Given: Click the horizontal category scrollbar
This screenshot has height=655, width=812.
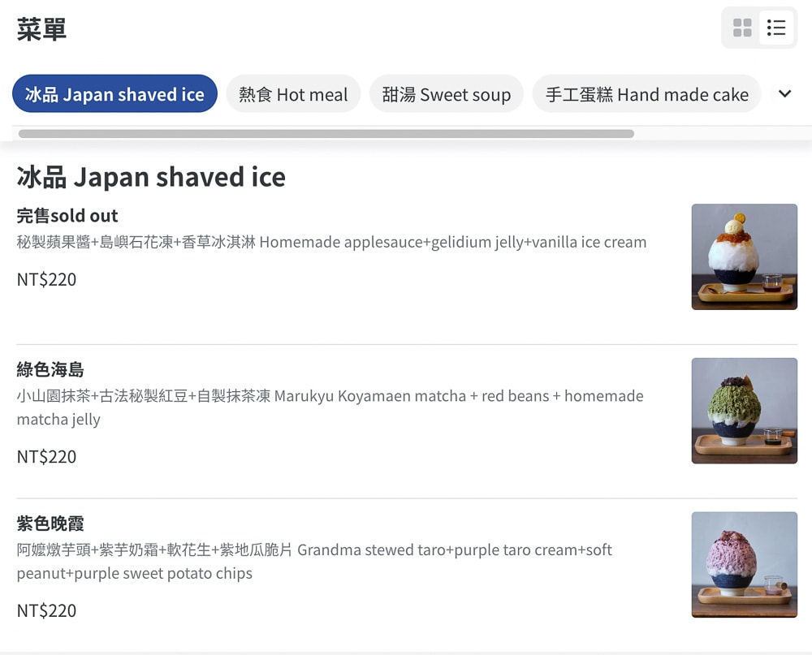Looking at the screenshot, I should pos(326,134).
